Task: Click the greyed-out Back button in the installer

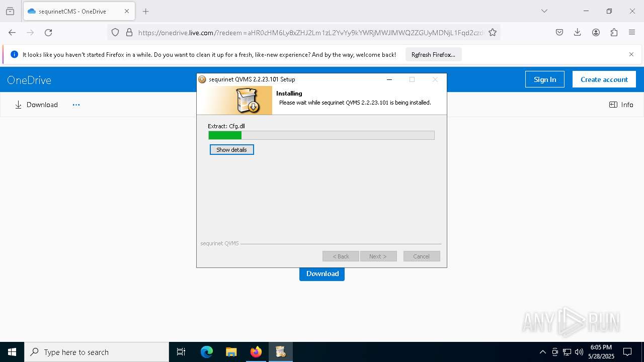Action: click(341, 256)
